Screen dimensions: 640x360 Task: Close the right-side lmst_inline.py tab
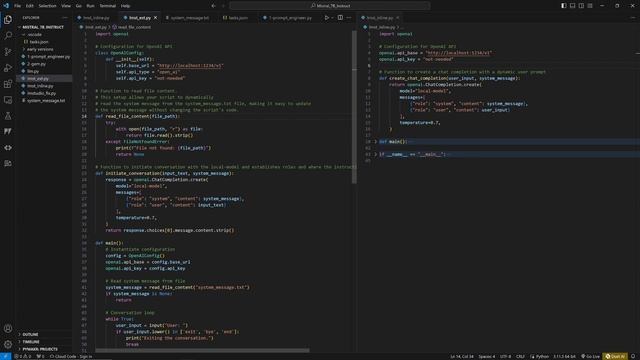point(398,18)
